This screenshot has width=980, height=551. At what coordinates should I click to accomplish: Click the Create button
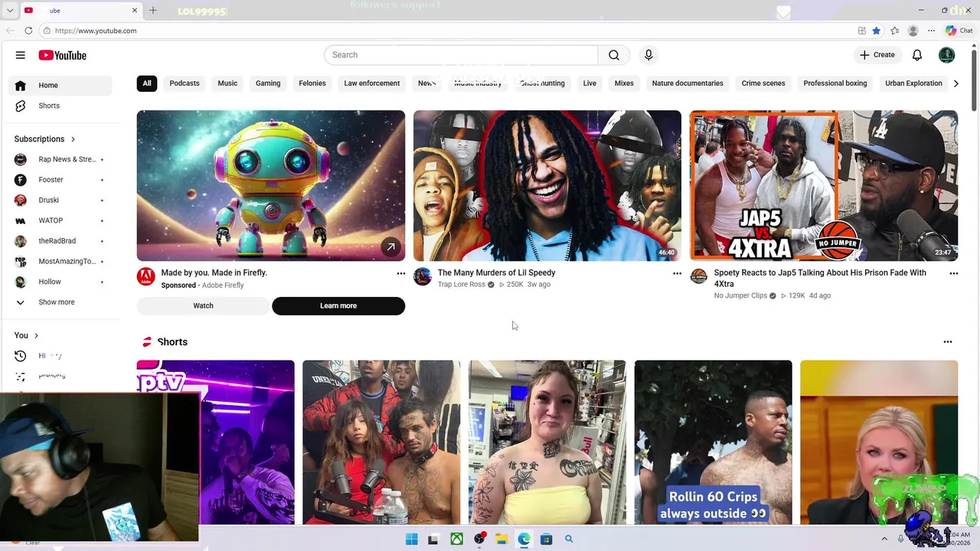point(877,55)
